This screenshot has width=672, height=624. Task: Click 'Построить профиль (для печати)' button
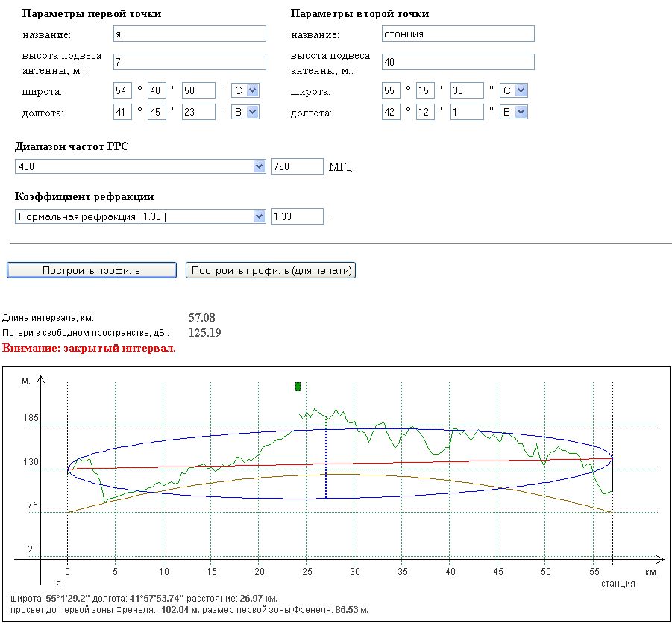(271, 270)
